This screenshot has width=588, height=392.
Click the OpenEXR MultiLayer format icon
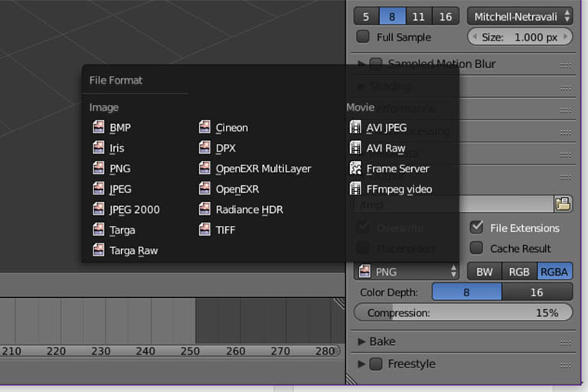204,168
